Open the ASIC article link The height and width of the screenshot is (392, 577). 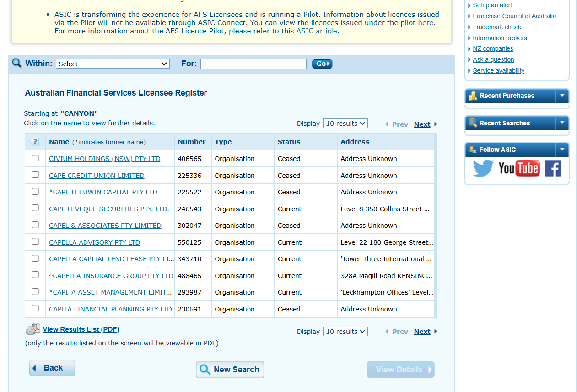coord(317,31)
